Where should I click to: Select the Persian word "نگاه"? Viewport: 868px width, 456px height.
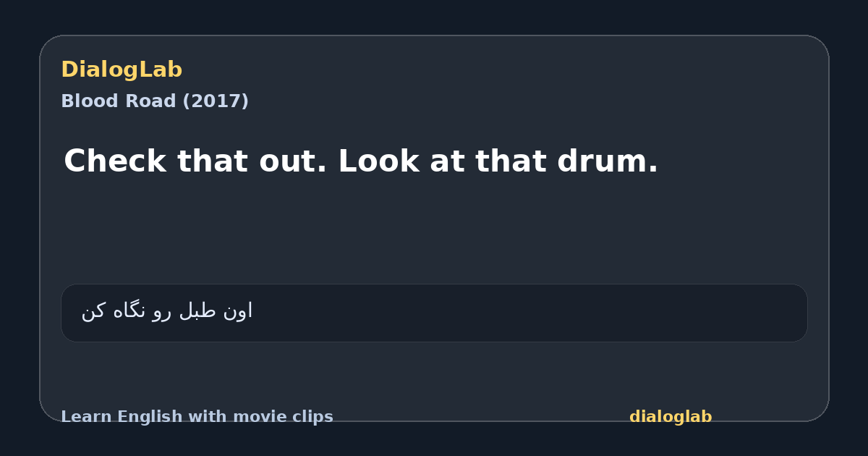129,311
